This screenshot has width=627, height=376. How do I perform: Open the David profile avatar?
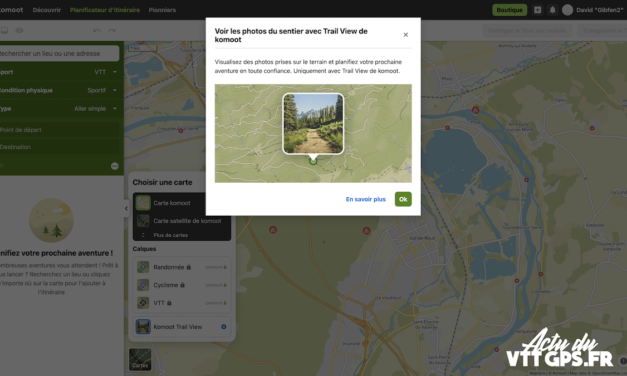tap(567, 10)
